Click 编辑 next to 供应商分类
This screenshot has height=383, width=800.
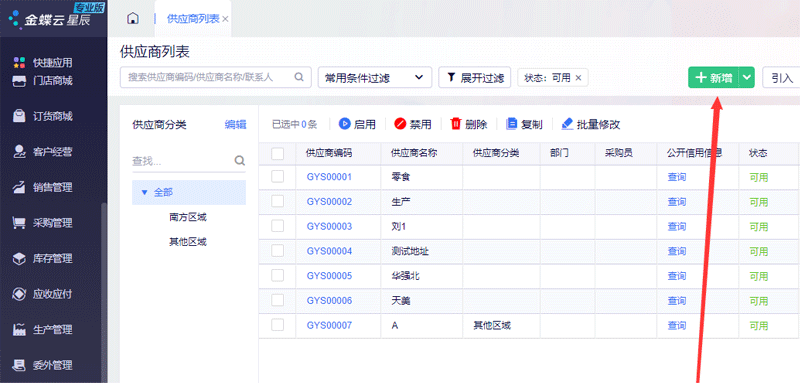pos(235,124)
